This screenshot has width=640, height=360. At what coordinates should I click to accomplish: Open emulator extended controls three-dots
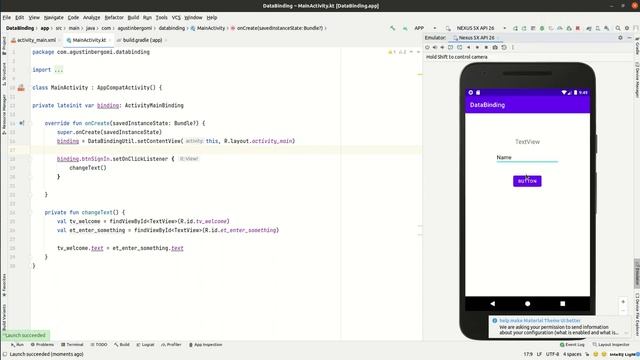(x=513, y=47)
